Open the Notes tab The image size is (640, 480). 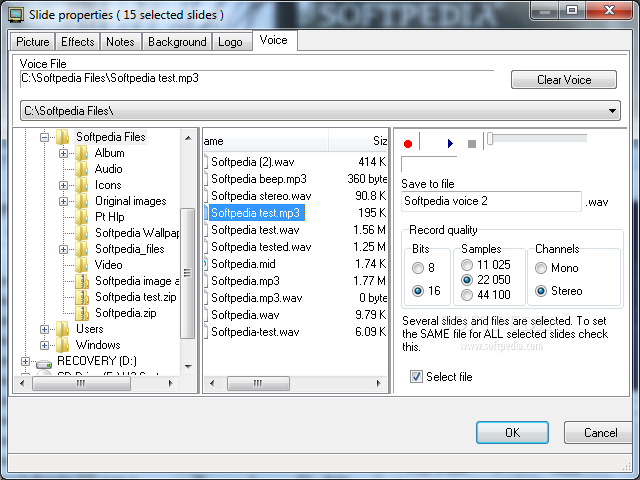(120, 42)
